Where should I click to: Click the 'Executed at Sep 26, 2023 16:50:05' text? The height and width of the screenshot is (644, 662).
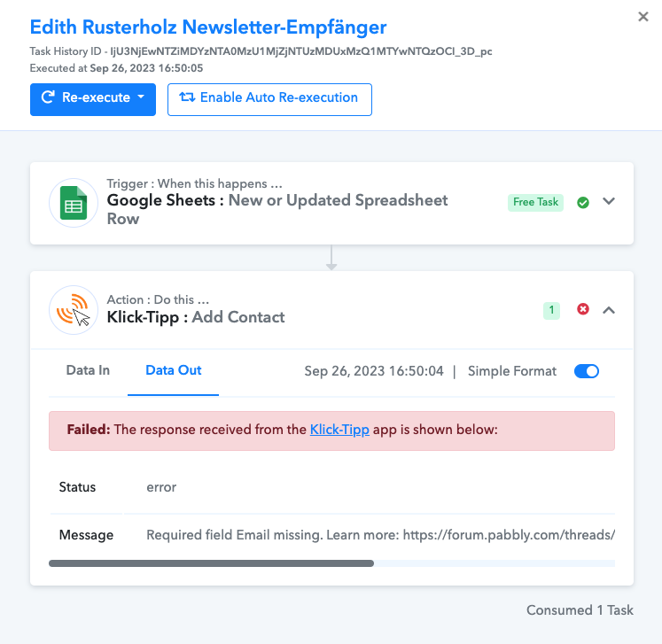pyautogui.click(x=116, y=68)
